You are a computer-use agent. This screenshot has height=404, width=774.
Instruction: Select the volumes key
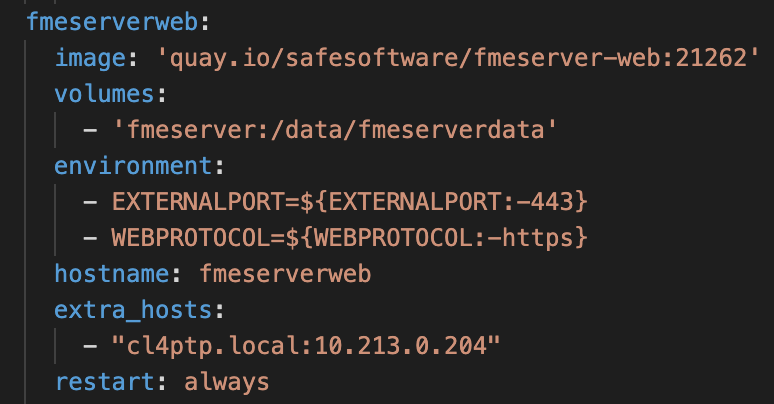click(x=105, y=93)
